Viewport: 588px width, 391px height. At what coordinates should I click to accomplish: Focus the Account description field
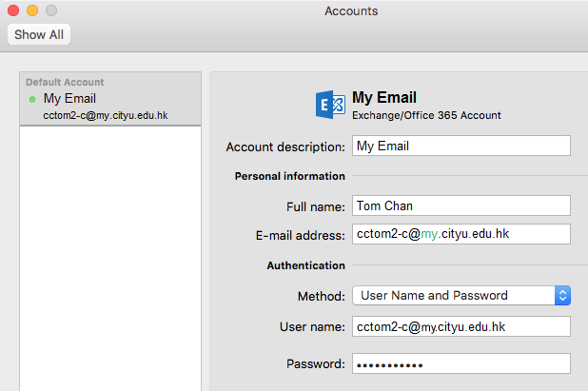click(x=461, y=147)
